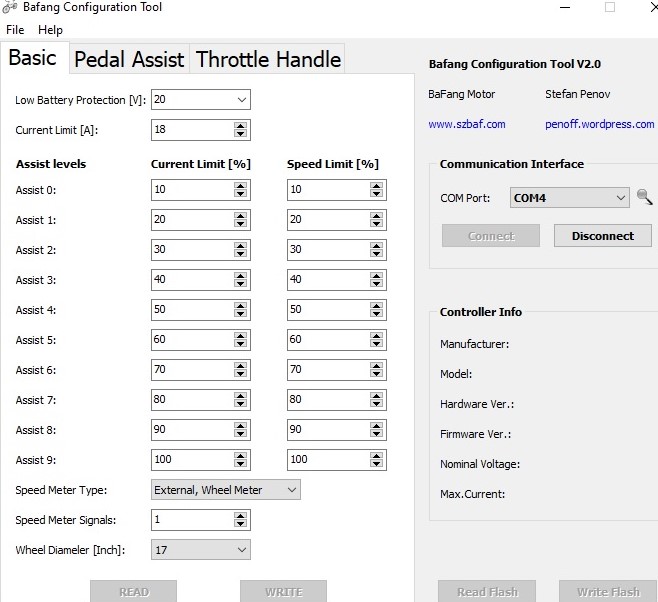This screenshot has width=658, height=602.
Task: Decrease the Speed Meter Signals value
Action: 241,524
